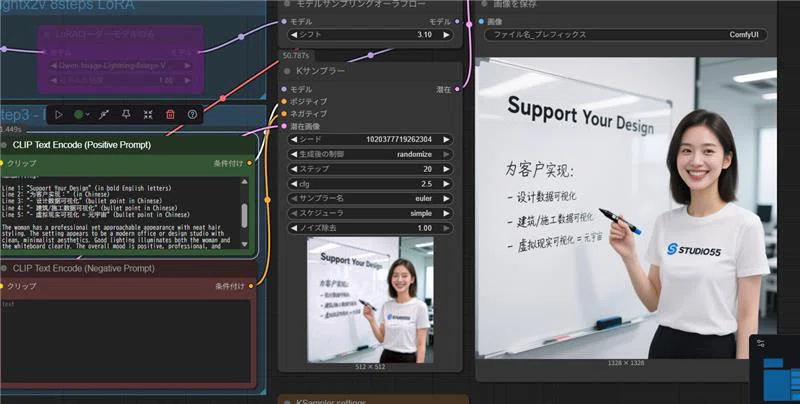The image size is (800, 404).
Task: Select next scheduler with スケジューラ right arrow
Action: point(446,213)
